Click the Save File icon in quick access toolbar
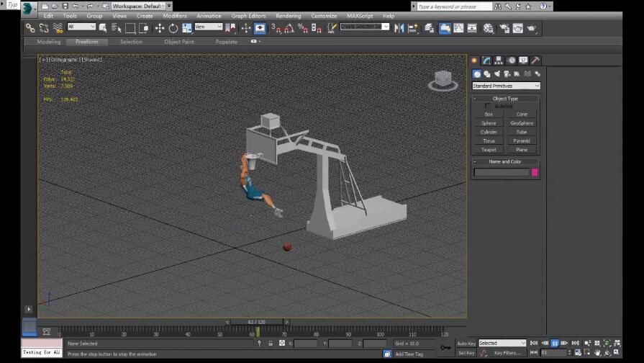 [65, 6]
